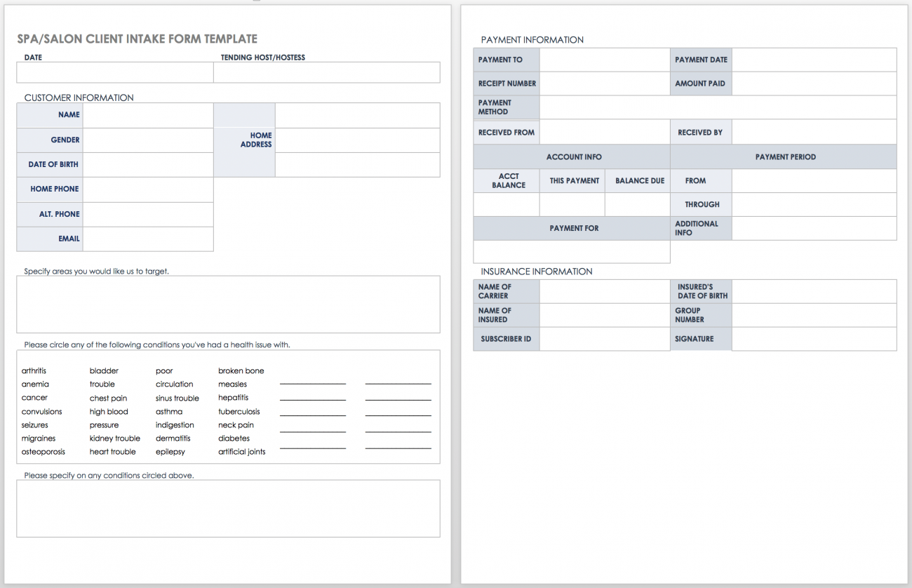Select the INSURED'S DATE OF BIRTH field

click(x=814, y=291)
